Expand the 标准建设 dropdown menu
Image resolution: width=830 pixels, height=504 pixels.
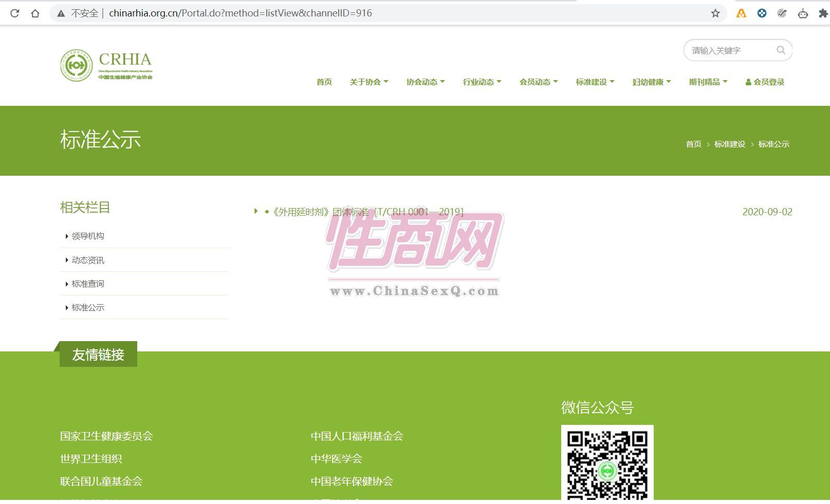click(595, 82)
